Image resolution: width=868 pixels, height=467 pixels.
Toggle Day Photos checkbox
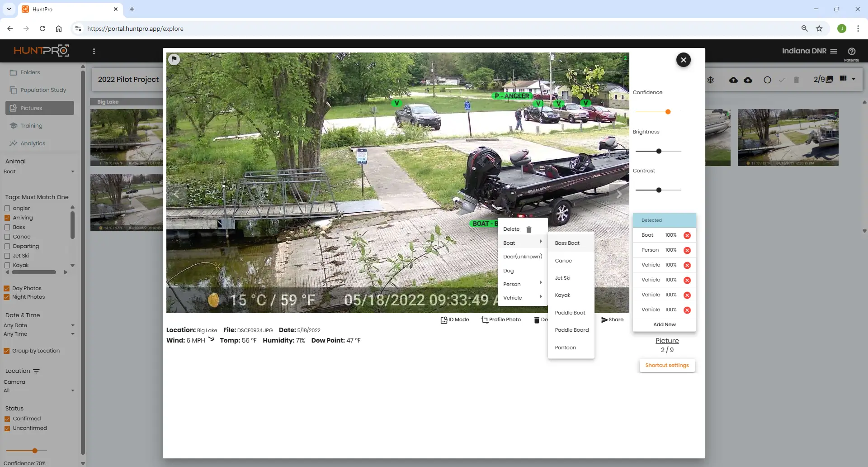pos(7,288)
